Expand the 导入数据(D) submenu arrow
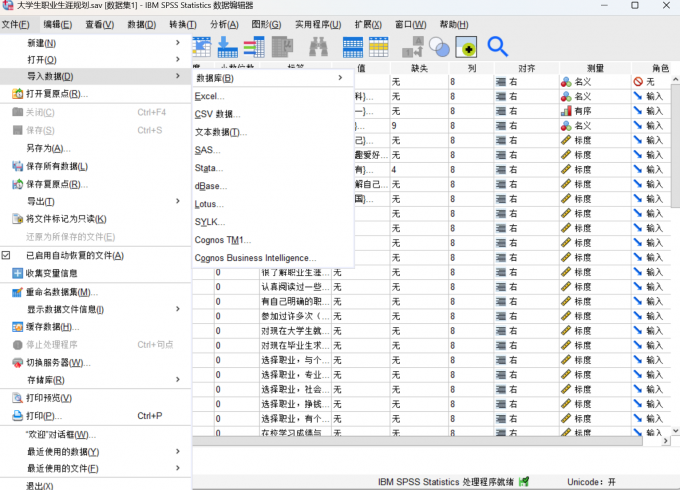Viewport: 680px width, 490px height. [178, 76]
